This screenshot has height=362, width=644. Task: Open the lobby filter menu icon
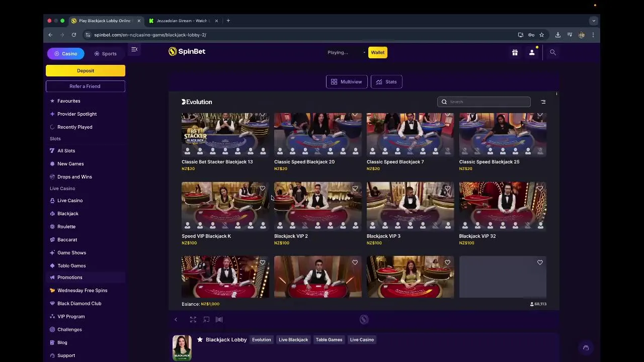[x=543, y=102]
